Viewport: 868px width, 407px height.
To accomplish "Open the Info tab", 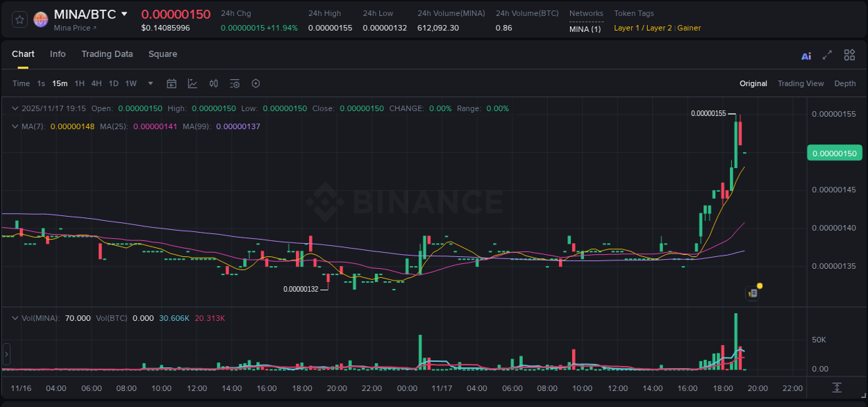I will [x=58, y=53].
